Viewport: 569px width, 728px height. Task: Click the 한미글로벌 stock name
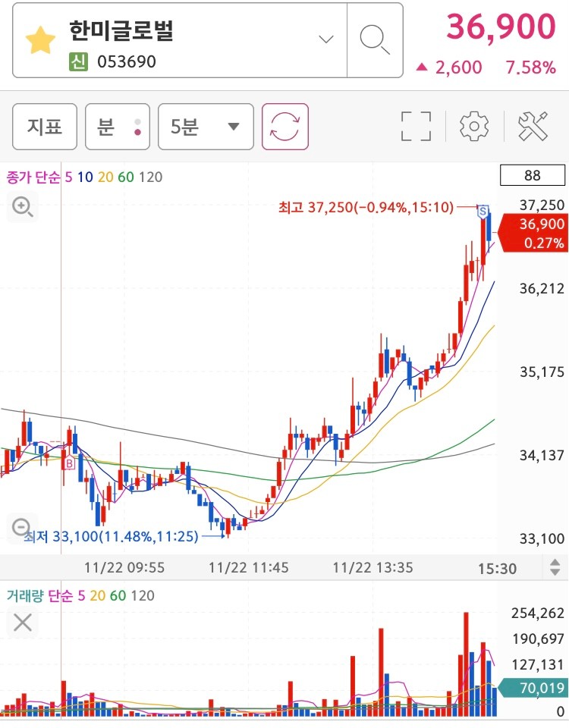click(121, 30)
